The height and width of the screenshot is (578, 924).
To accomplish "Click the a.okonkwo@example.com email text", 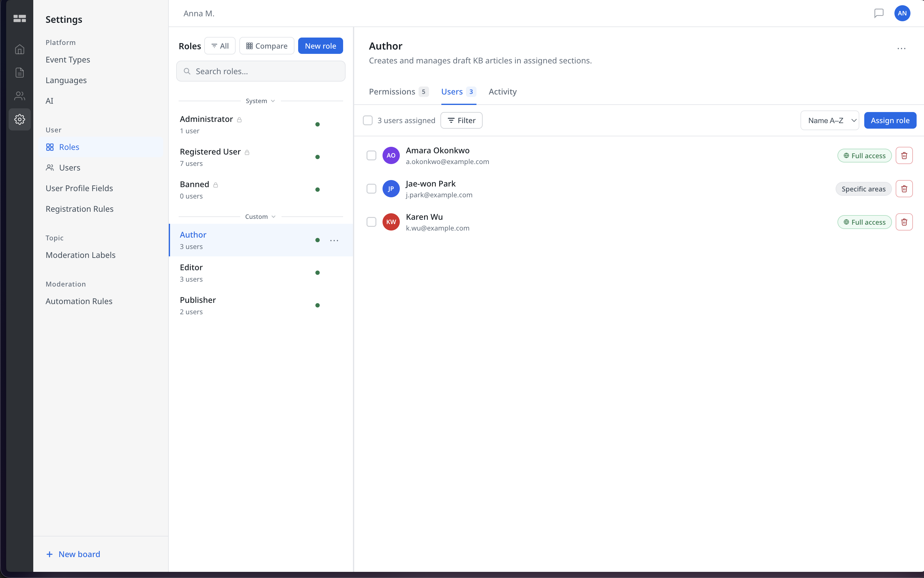I will pyautogui.click(x=448, y=162).
